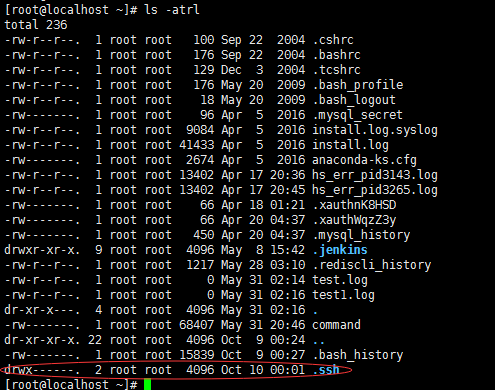The width and height of the screenshot is (495, 390).
Task: Click the .tcshrc file name
Action: (x=337, y=70)
